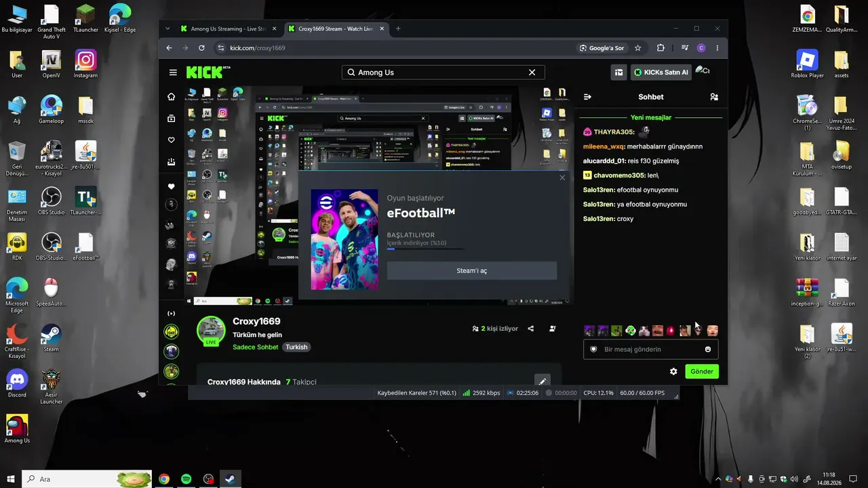The image size is (868, 488).
Task: Click OBS status CPU: 12.1%
Action: [x=598, y=393]
